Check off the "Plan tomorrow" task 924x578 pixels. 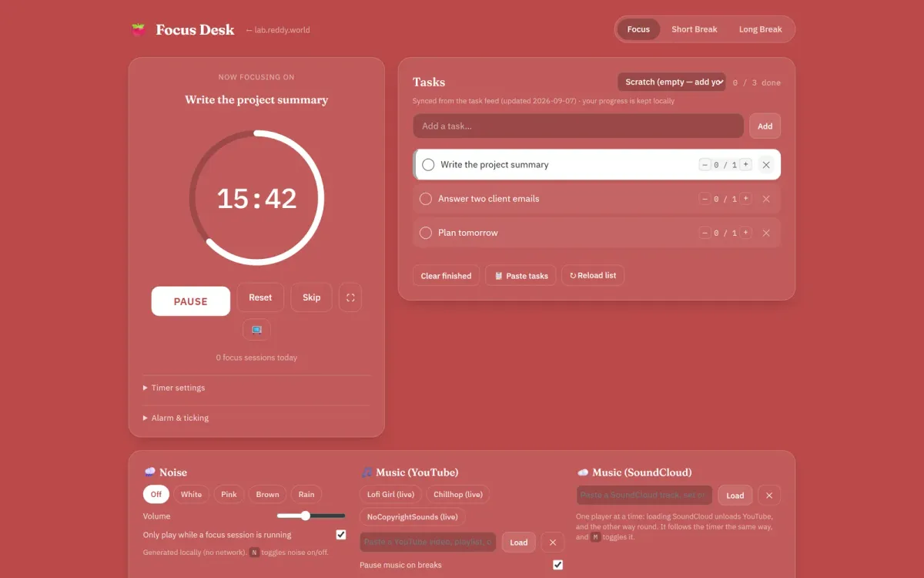(425, 233)
